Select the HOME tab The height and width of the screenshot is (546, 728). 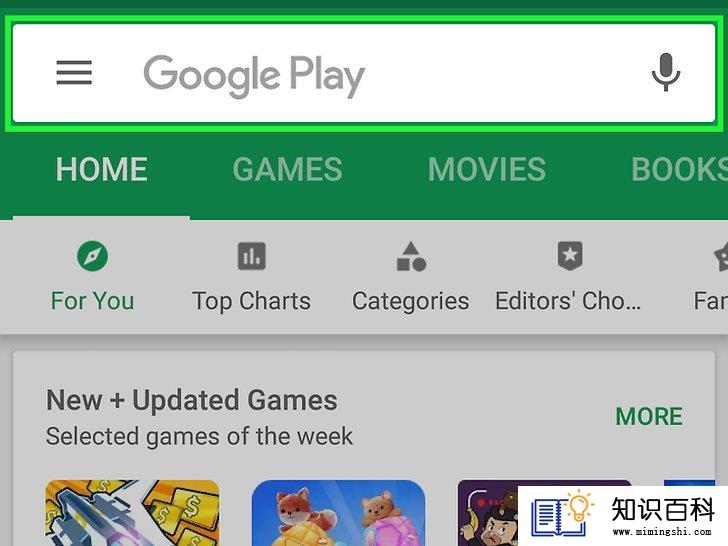click(x=102, y=169)
